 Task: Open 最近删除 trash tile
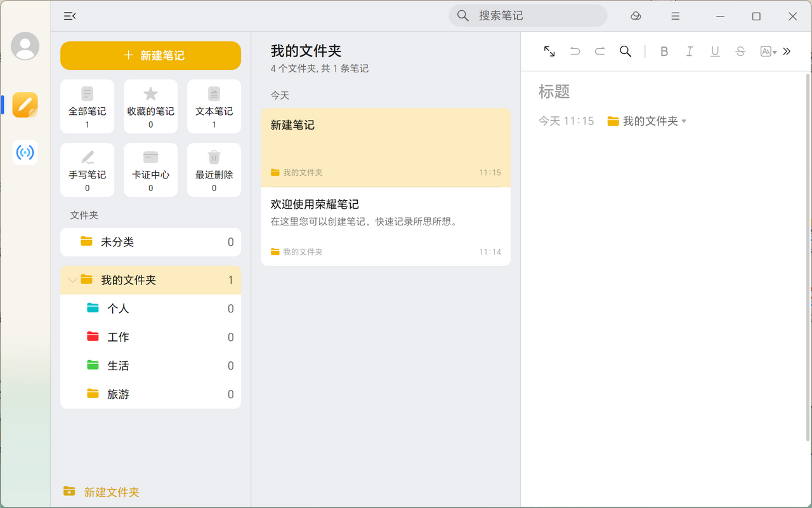214,170
